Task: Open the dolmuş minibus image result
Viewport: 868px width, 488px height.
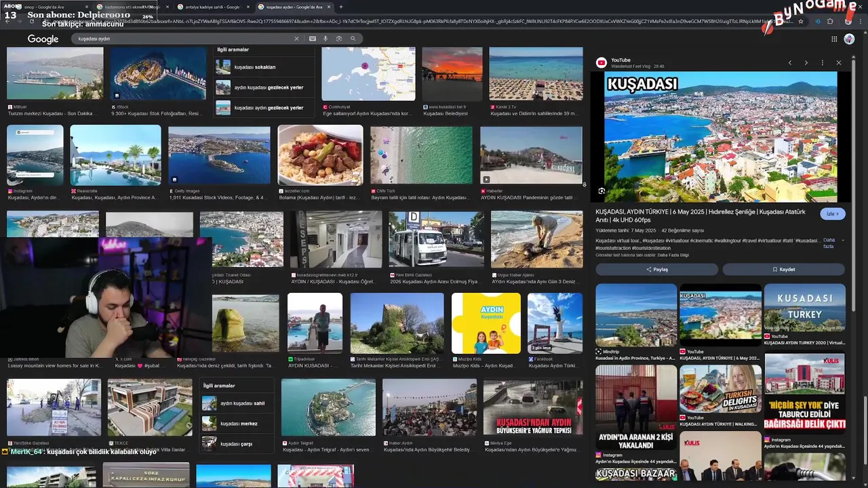Action: 436,240
